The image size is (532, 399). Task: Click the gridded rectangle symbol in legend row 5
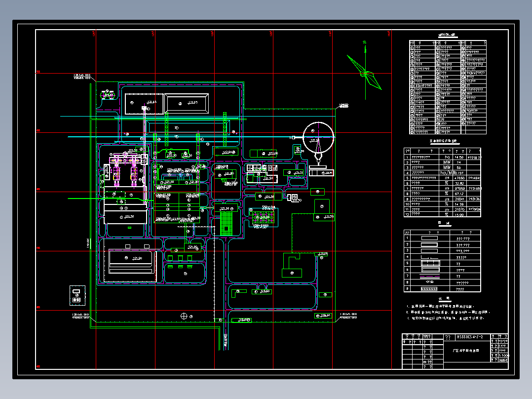[x=430, y=263]
